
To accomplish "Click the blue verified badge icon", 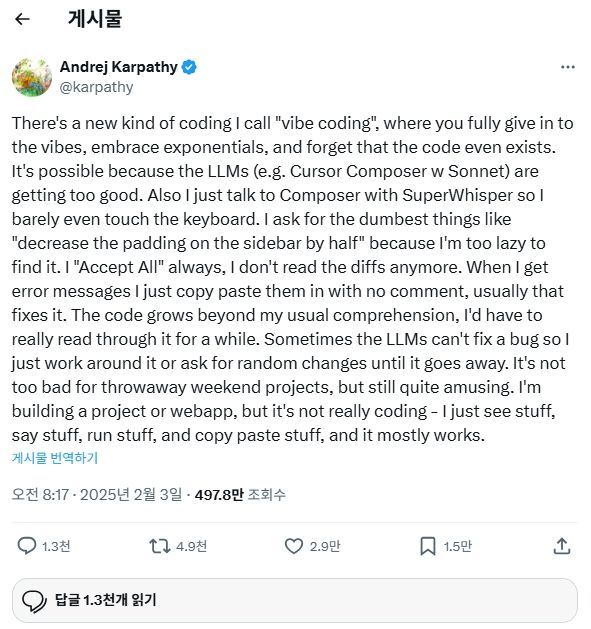I will 189,67.
